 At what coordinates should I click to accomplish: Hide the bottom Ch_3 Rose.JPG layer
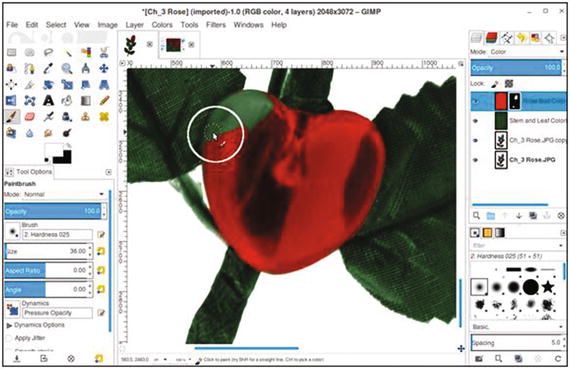[x=476, y=160]
